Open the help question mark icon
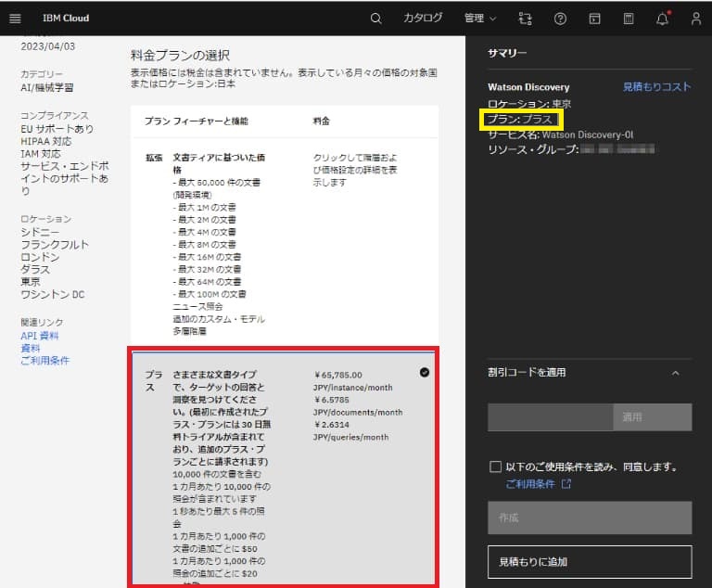The image size is (712, 588). [560, 19]
